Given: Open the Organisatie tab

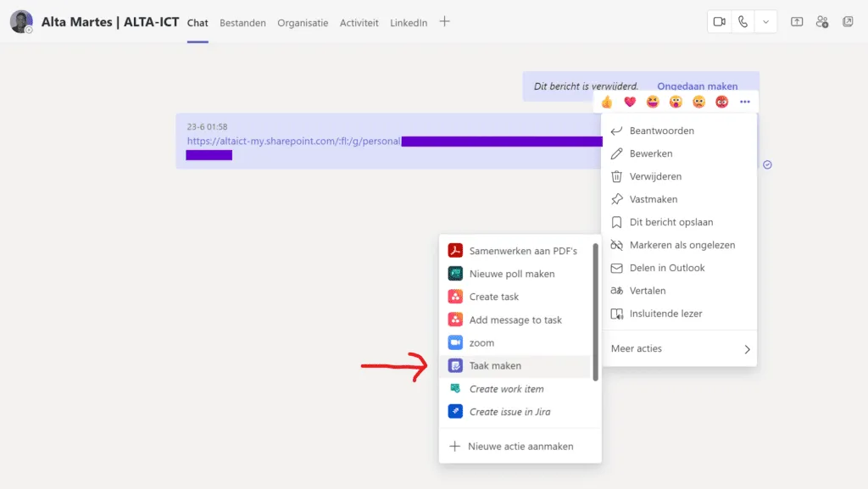Looking at the screenshot, I should (x=303, y=23).
